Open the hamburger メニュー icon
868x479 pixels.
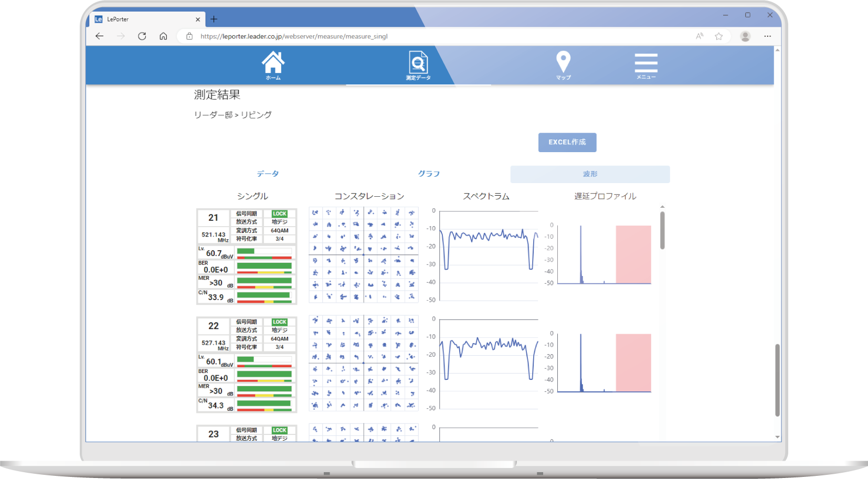646,66
